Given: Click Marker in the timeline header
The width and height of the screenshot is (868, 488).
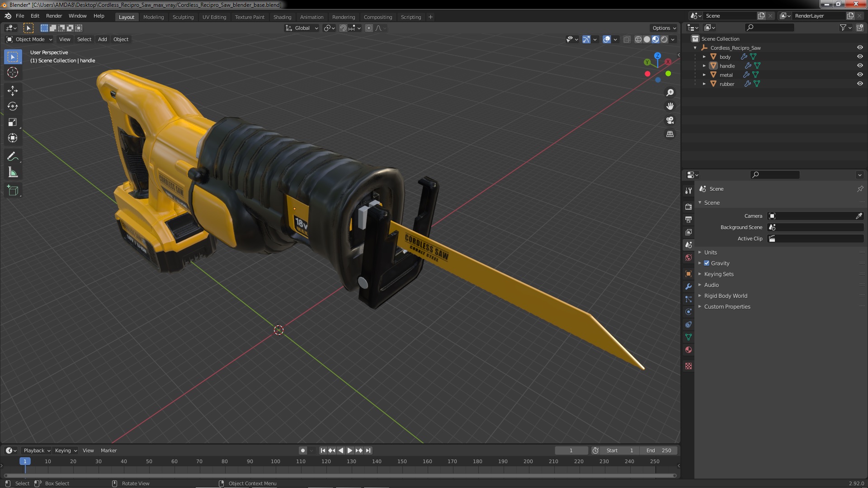Looking at the screenshot, I should [x=108, y=450].
